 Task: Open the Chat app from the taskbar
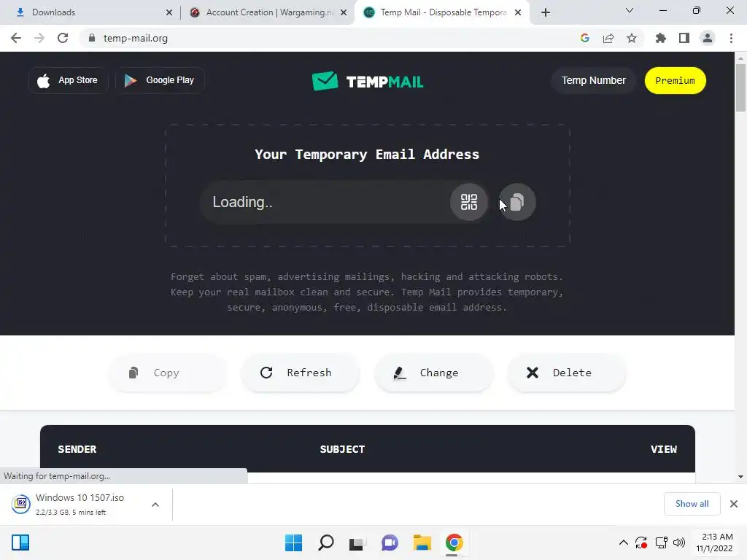390,542
